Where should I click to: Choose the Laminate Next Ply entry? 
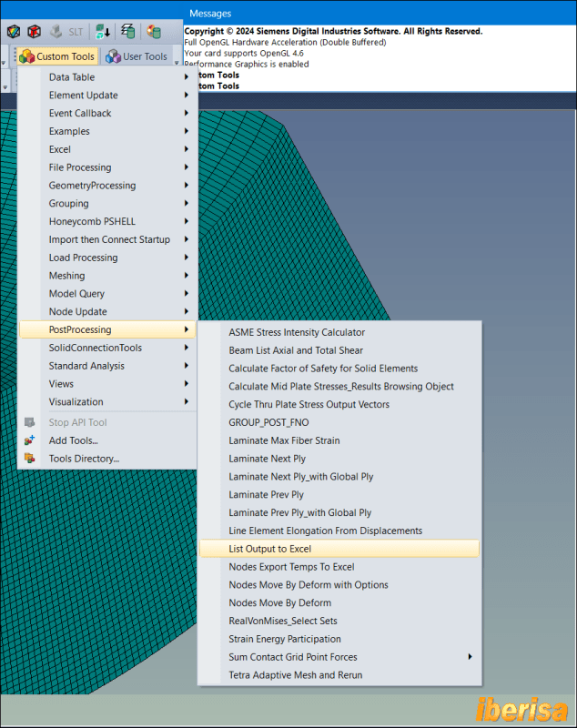(339, 459)
